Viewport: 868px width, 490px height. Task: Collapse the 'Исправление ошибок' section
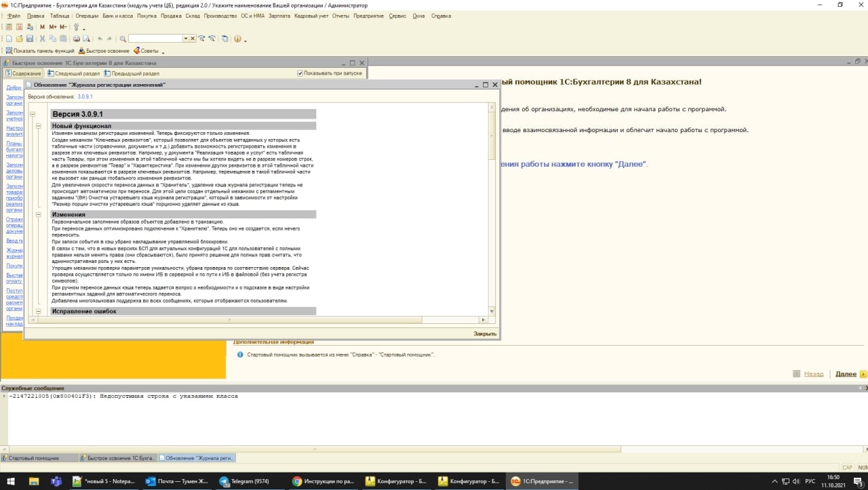click(x=39, y=311)
